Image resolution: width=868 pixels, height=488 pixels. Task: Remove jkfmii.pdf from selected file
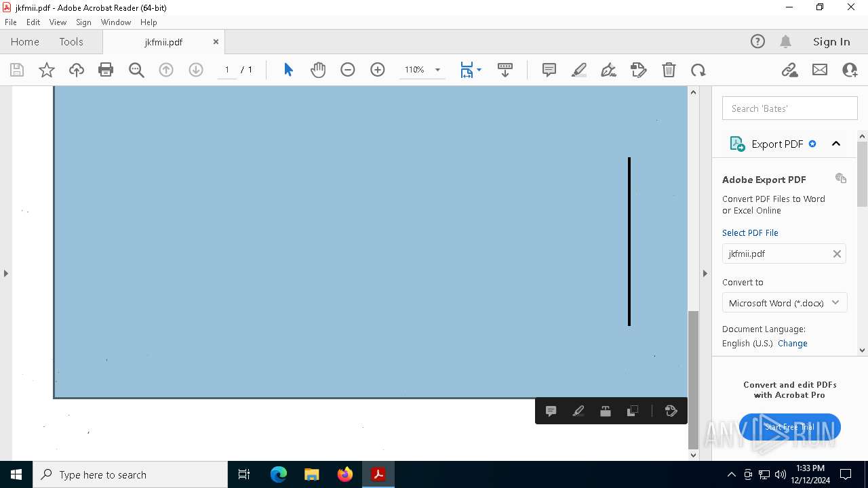[837, 253]
